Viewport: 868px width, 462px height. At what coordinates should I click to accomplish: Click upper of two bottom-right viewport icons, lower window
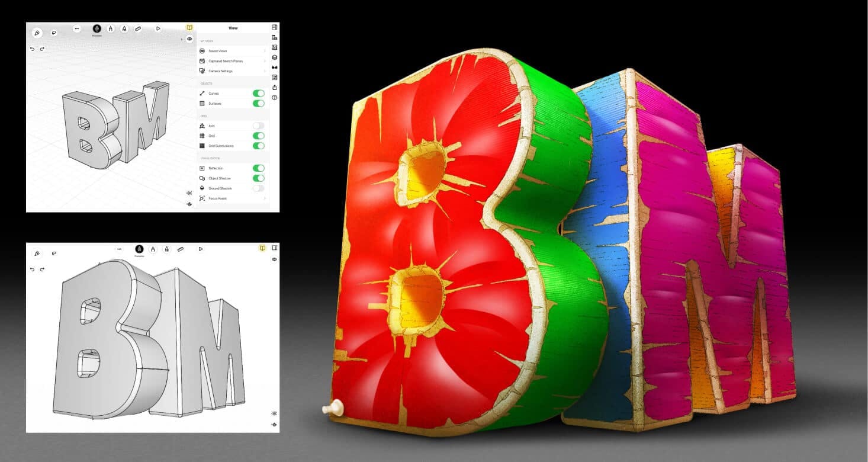[274, 413]
